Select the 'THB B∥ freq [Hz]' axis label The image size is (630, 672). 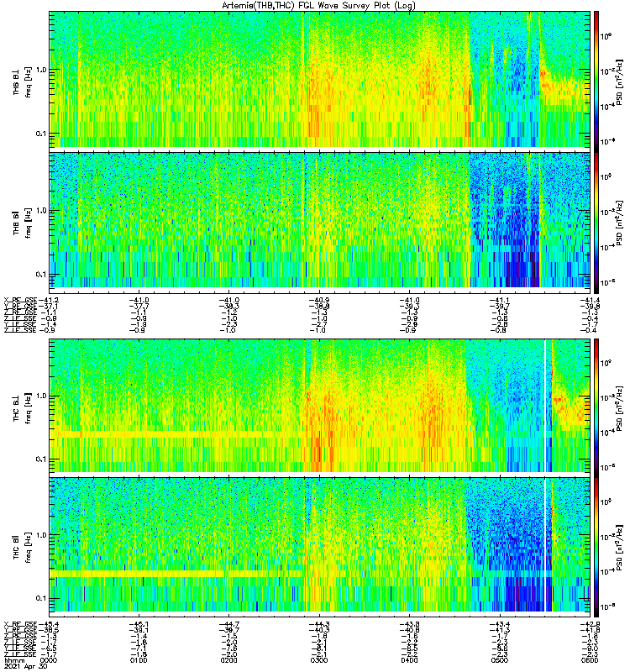(22, 223)
